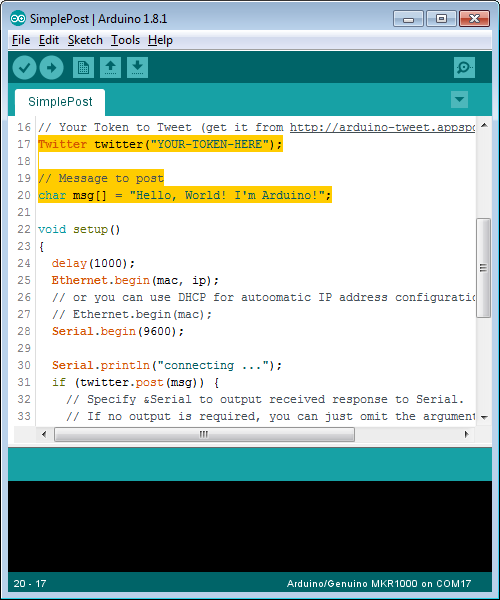
Task: Click "if (twitter.post(msg)) {" on line 31
Action: (x=135, y=382)
